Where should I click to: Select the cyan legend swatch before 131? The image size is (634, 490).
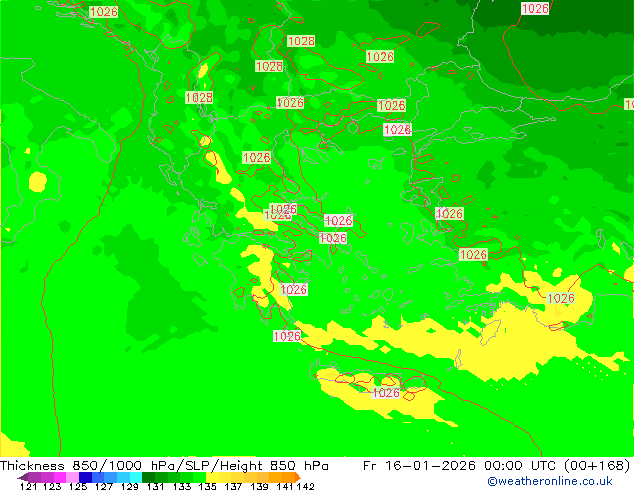136,477
